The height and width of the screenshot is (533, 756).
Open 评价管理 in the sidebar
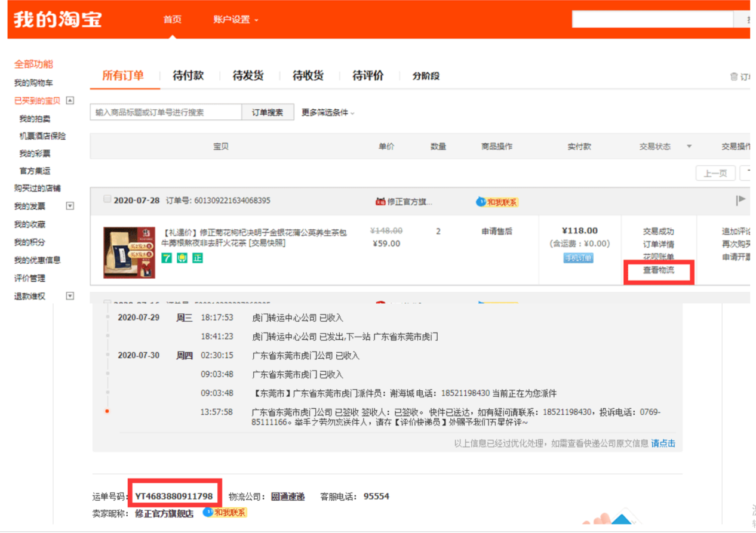coord(30,278)
